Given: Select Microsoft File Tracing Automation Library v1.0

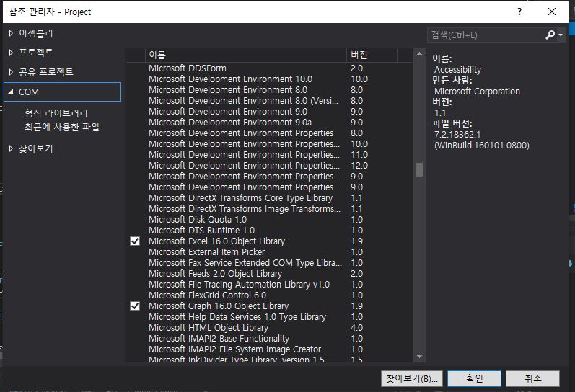Looking at the screenshot, I should click(270, 285).
